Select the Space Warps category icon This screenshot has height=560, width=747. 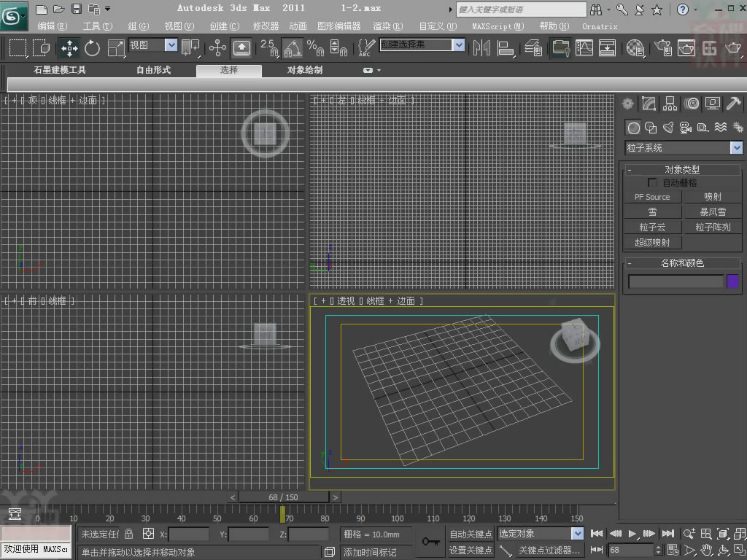720,128
